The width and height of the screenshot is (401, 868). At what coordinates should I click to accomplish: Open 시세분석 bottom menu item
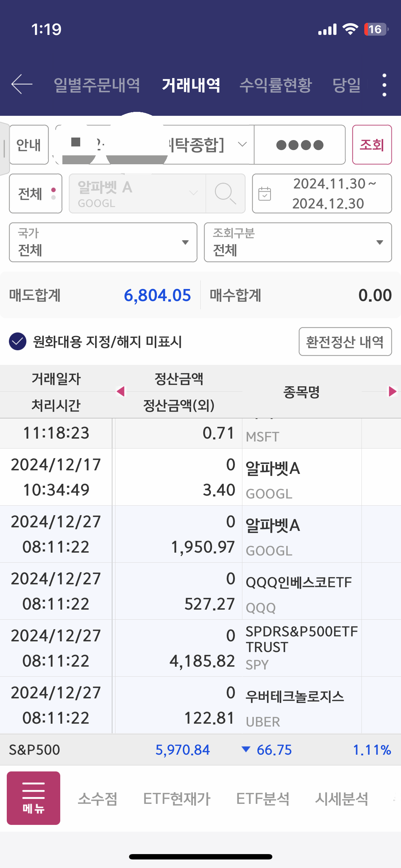coord(341,799)
